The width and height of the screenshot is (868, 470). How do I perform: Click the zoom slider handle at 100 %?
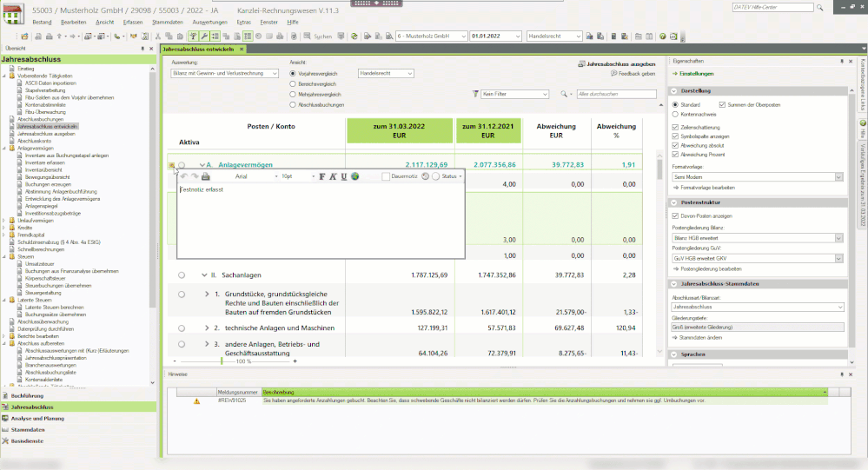pyautogui.click(x=222, y=361)
